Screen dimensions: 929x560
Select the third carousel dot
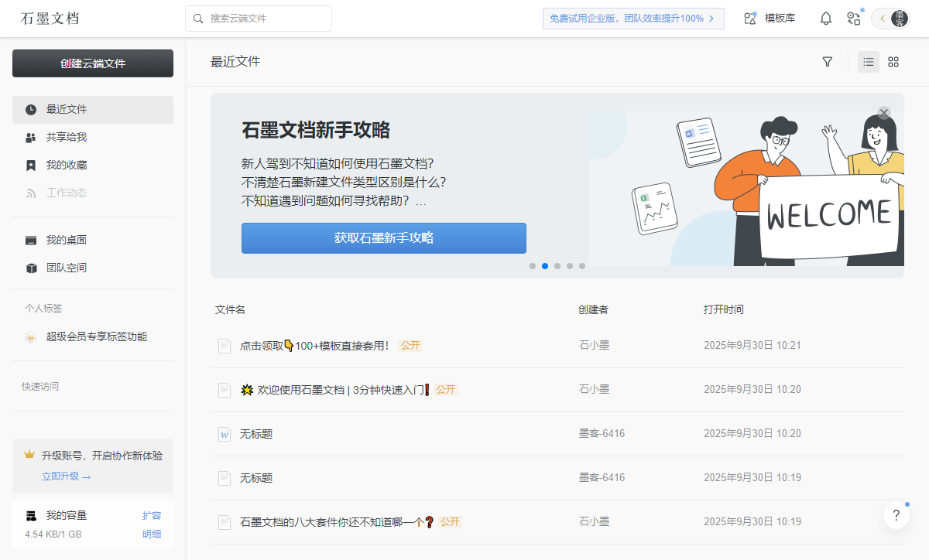pyautogui.click(x=557, y=266)
